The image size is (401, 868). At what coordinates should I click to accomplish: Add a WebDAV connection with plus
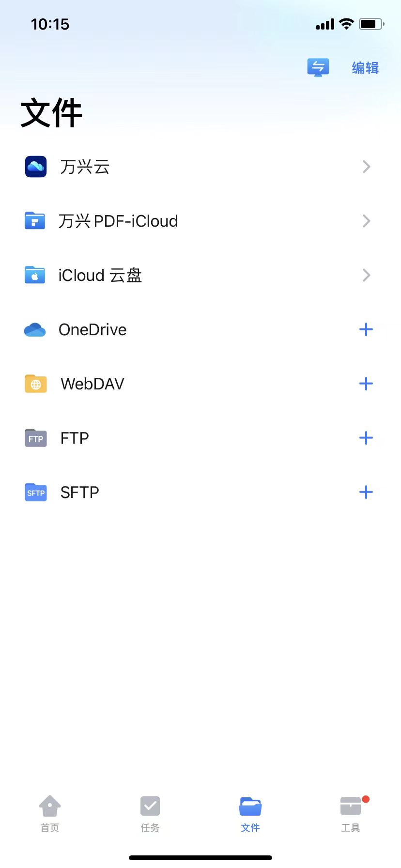click(x=366, y=384)
